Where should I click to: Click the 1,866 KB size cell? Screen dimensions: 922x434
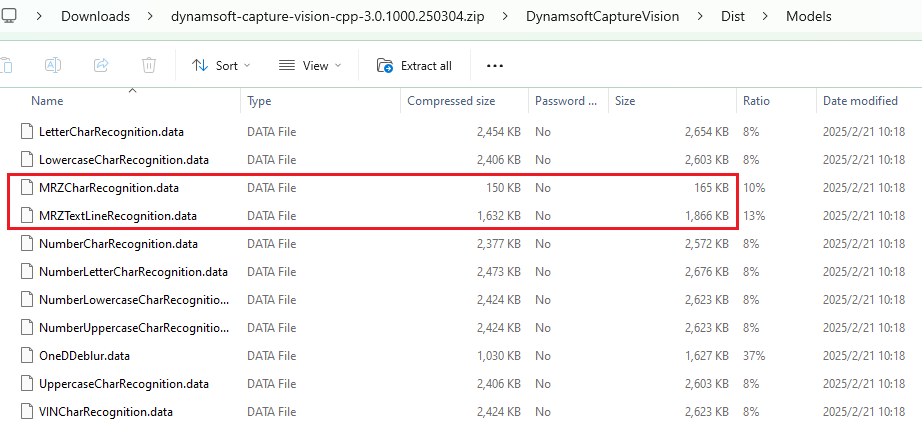(x=707, y=216)
